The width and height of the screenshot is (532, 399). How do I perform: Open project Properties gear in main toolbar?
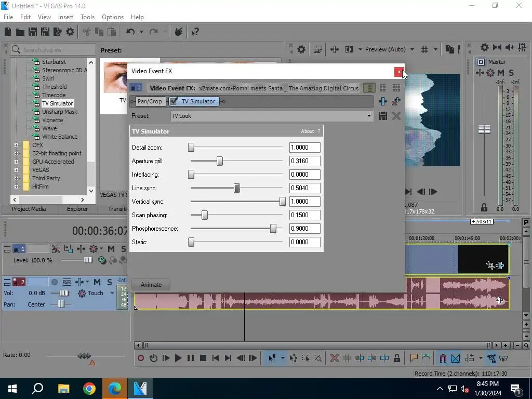[x=70, y=32]
